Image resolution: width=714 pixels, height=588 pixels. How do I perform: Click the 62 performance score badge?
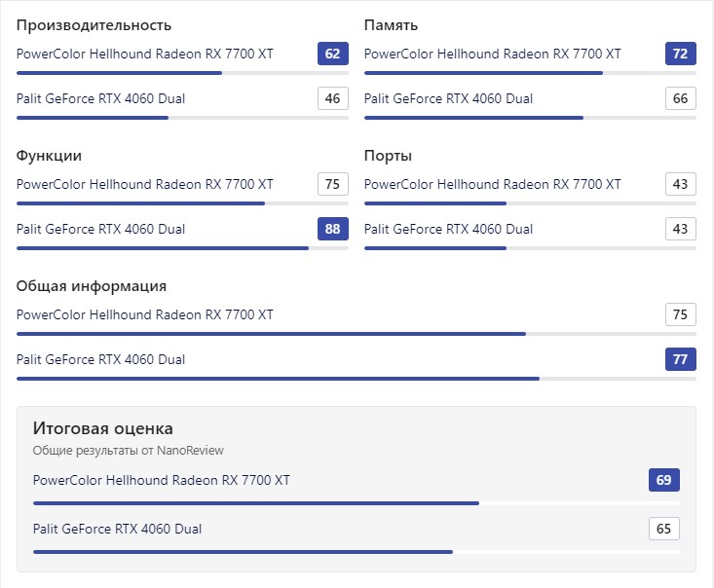[333, 54]
